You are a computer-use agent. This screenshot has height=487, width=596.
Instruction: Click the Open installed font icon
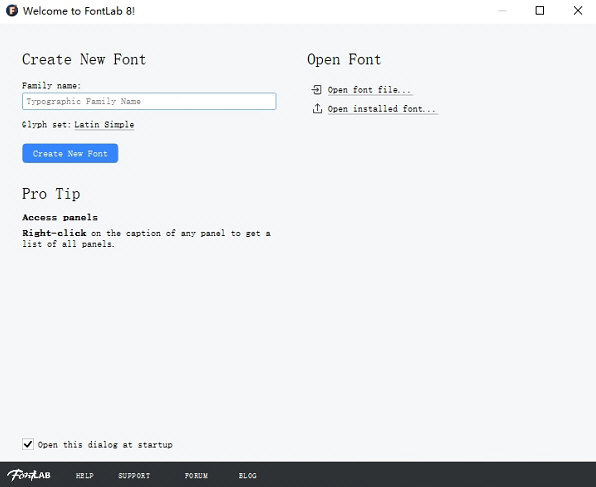tap(317, 109)
